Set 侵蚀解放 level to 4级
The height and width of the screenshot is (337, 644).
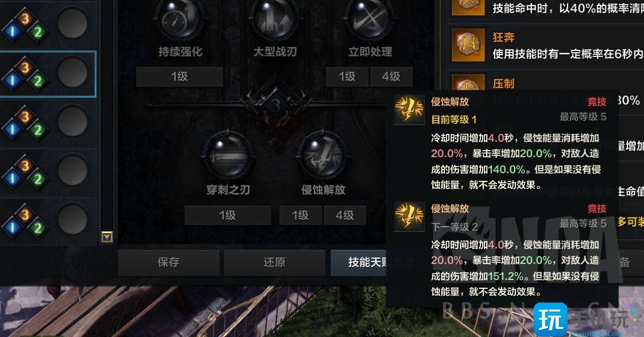click(x=345, y=215)
